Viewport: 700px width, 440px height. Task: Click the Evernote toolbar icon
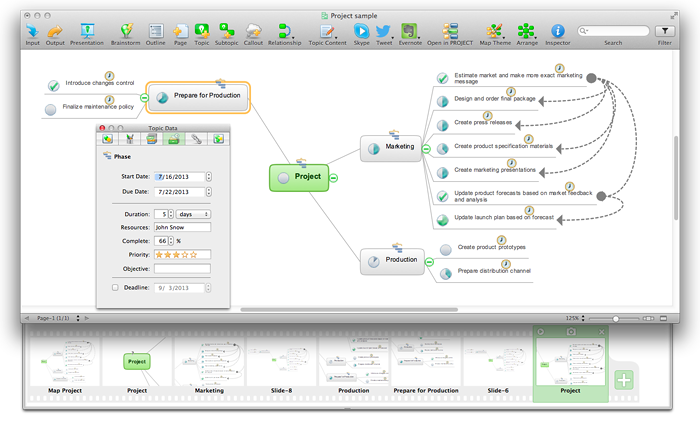[x=409, y=31]
